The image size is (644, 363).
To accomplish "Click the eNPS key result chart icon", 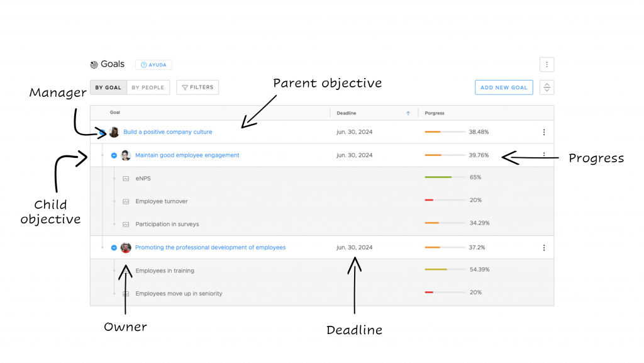I will click(x=126, y=179).
